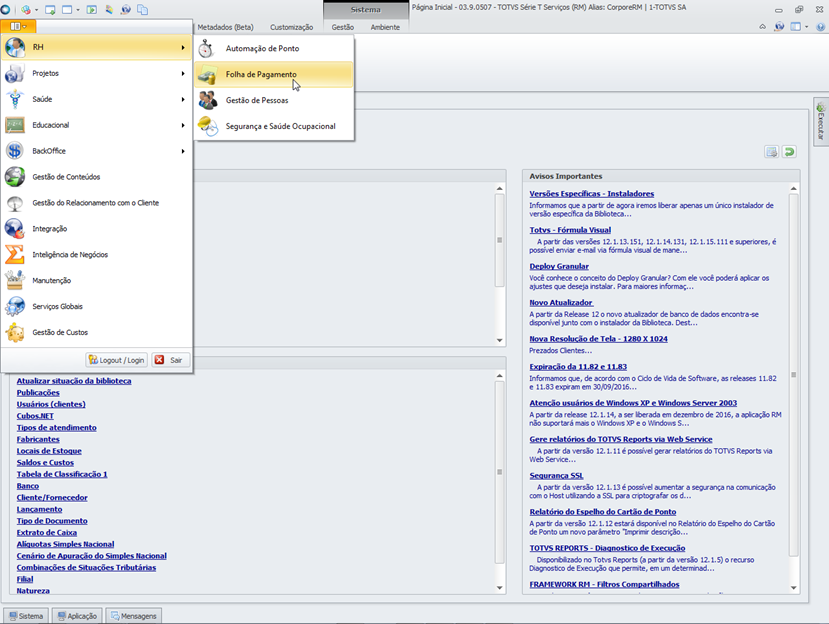
Task: Click the Logout / Login button
Action: click(x=116, y=360)
